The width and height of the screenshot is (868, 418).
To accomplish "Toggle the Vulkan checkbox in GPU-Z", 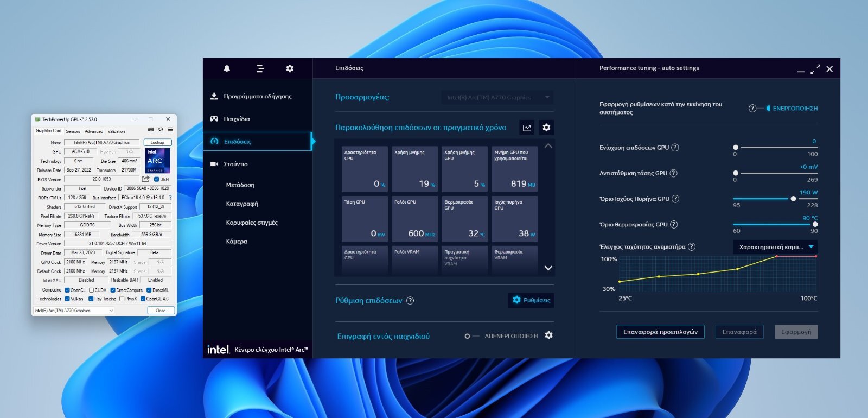I will point(67,299).
